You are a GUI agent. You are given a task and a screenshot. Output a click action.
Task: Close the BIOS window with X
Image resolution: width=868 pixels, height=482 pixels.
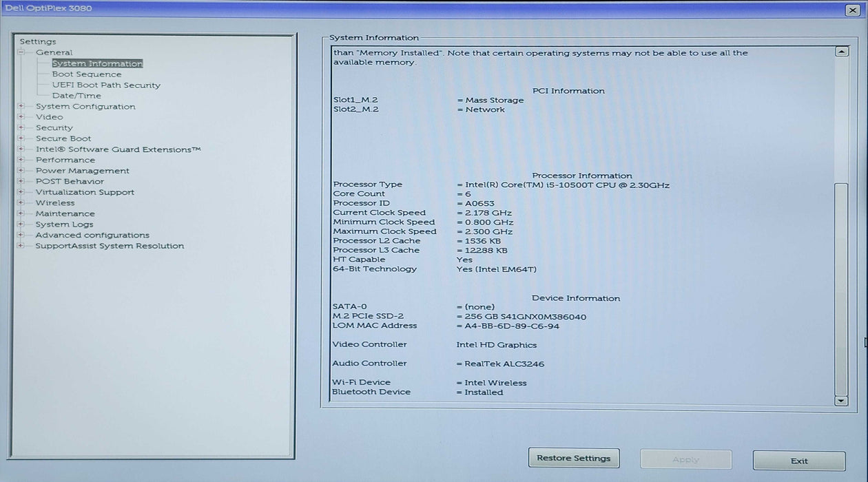coord(852,10)
